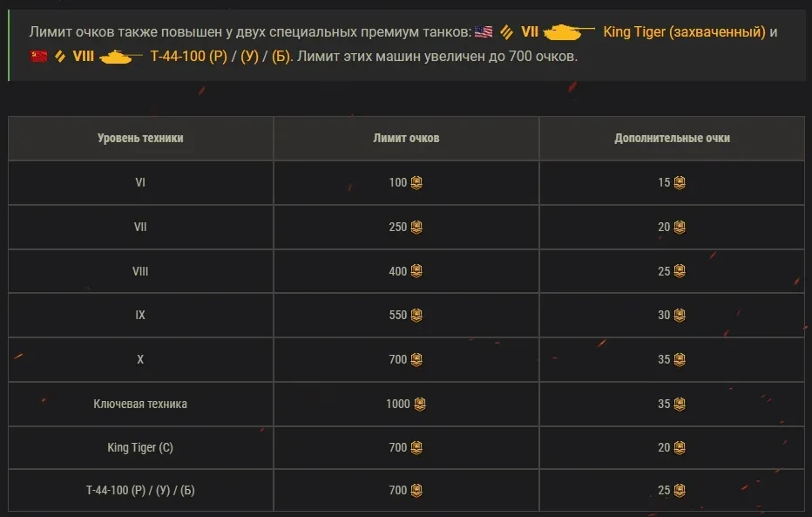The width and height of the screenshot is (812, 517).
Task: Click the premium stripes icon before tier VIII
Action: pyautogui.click(x=60, y=57)
